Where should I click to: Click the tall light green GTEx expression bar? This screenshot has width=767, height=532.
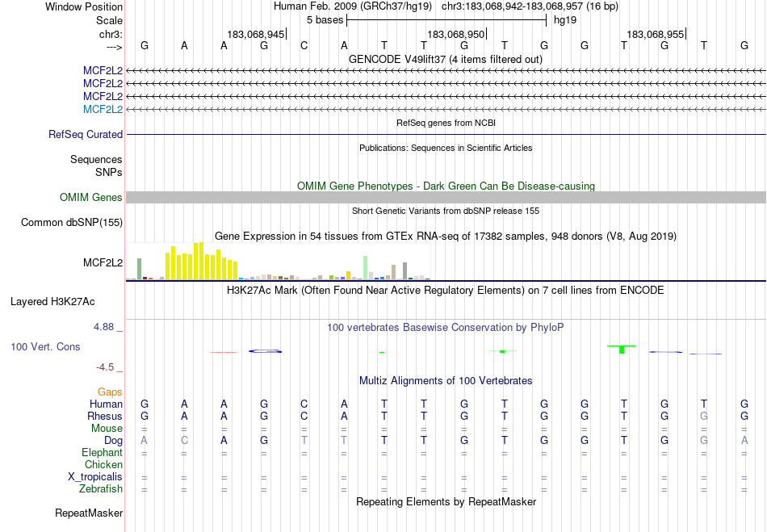(366, 267)
